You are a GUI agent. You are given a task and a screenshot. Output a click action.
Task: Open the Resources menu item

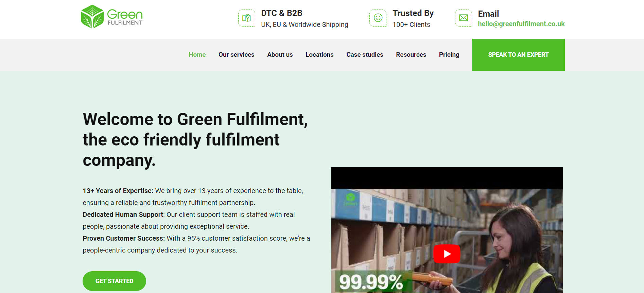click(411, 55)
